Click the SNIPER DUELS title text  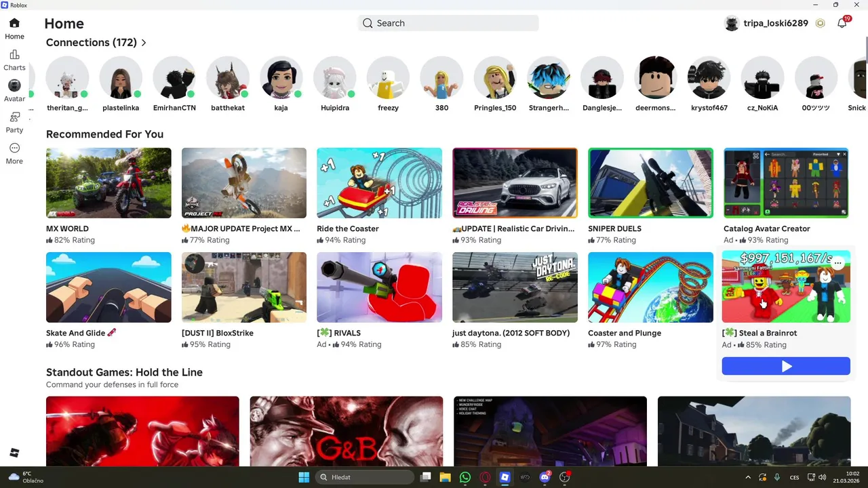(614, 228)
